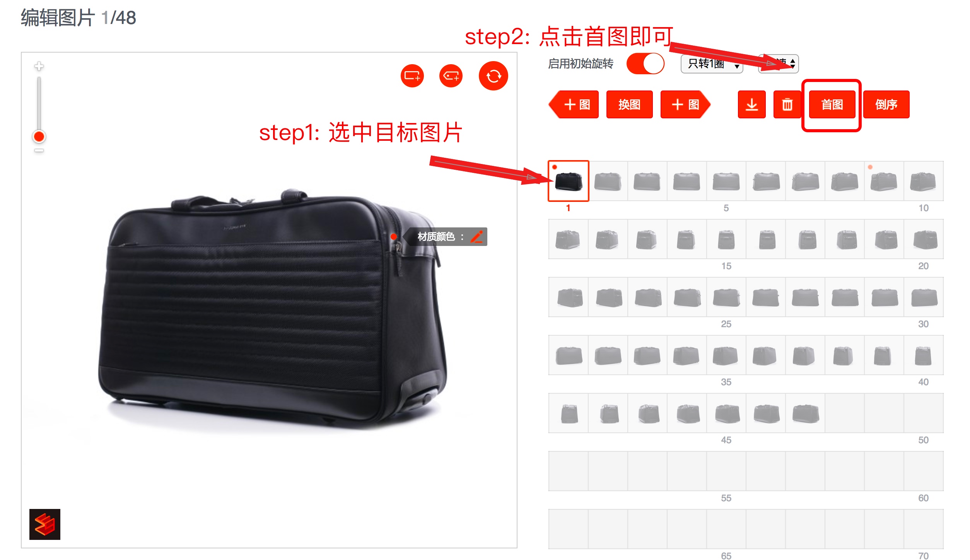Click the add rectangle hotspot icon

(x=412, y=76)
